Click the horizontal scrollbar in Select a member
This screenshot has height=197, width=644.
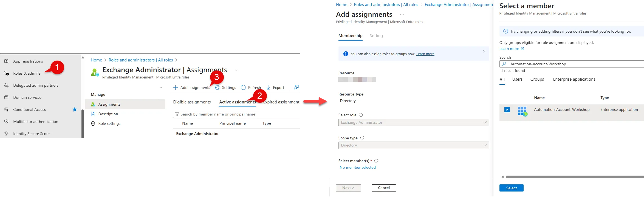coord(575,177)
